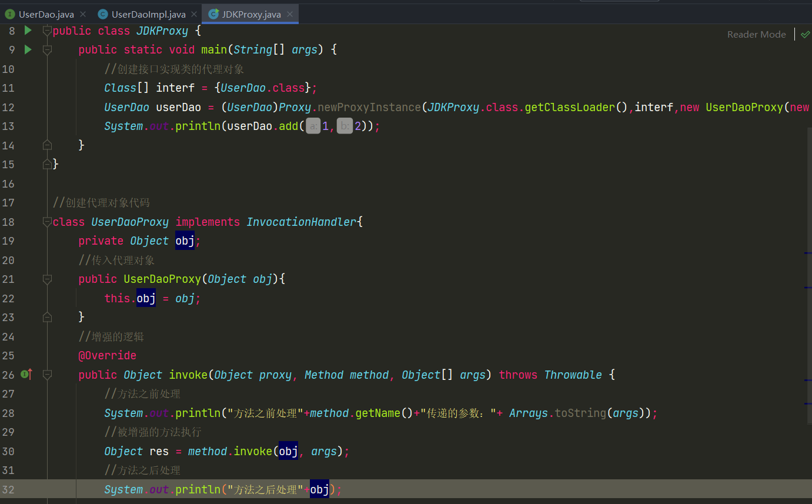
Task: Click 'invoke' method name on line 26
Action: click(188, 375)
